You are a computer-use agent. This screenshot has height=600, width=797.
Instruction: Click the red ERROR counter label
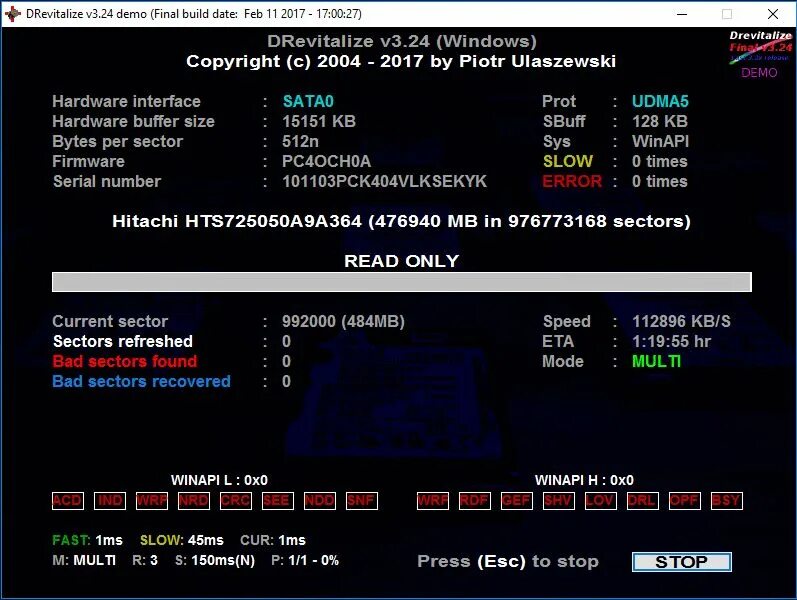[x=572, y=182]
